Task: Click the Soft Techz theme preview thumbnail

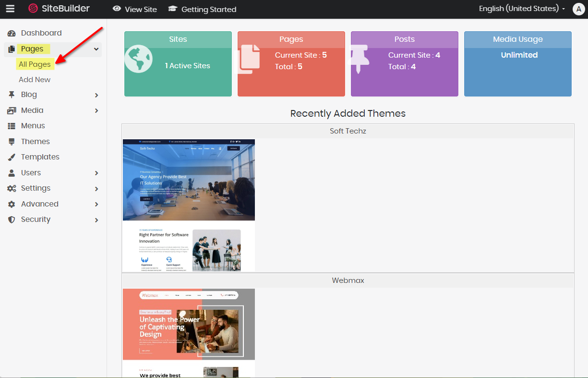Action: coord(189,205)
